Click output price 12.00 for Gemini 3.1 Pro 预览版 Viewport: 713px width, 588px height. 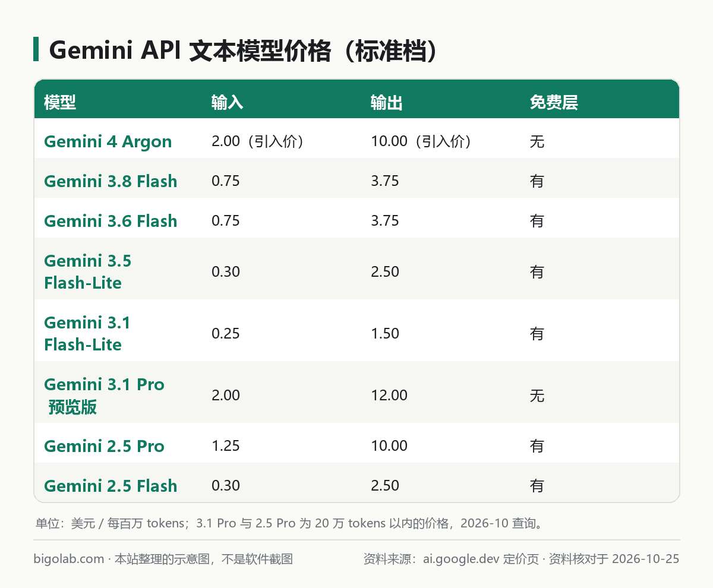coord(389,395)
